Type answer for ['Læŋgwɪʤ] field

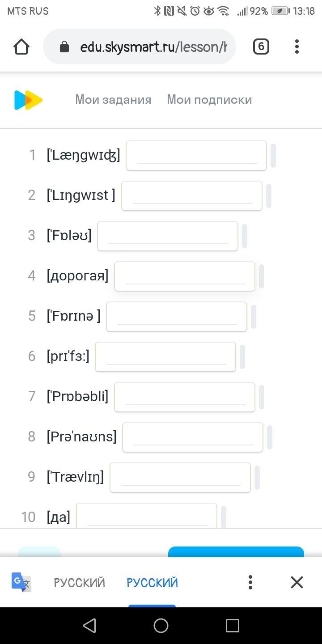click(x=196, y=156)
